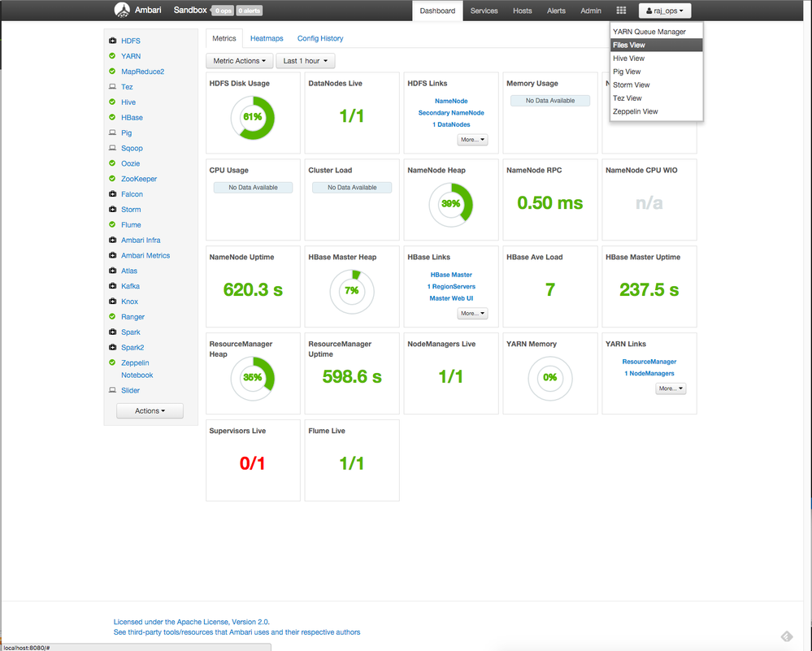The width and height of the screenshot is (812, 651).
Task: Click the Ambari Infra maintenance icon
Action: (x=112, y=240)
